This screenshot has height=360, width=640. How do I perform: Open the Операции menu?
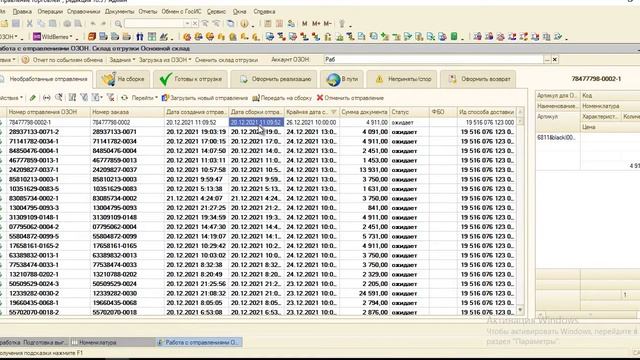pyautogui.click(x=50, y=11)
